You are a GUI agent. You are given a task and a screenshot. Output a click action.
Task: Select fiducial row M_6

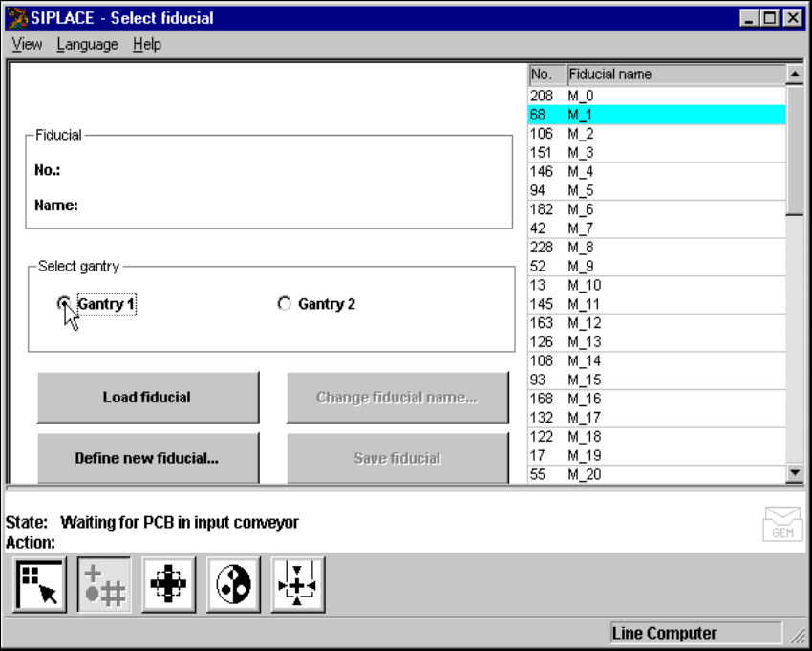pos(656,209)
